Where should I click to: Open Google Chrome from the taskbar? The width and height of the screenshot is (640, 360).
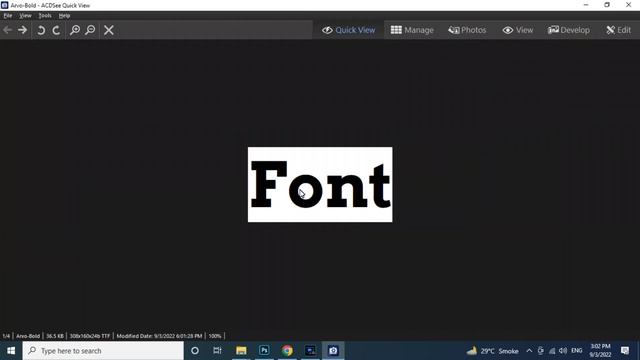[x=287, y=351]
